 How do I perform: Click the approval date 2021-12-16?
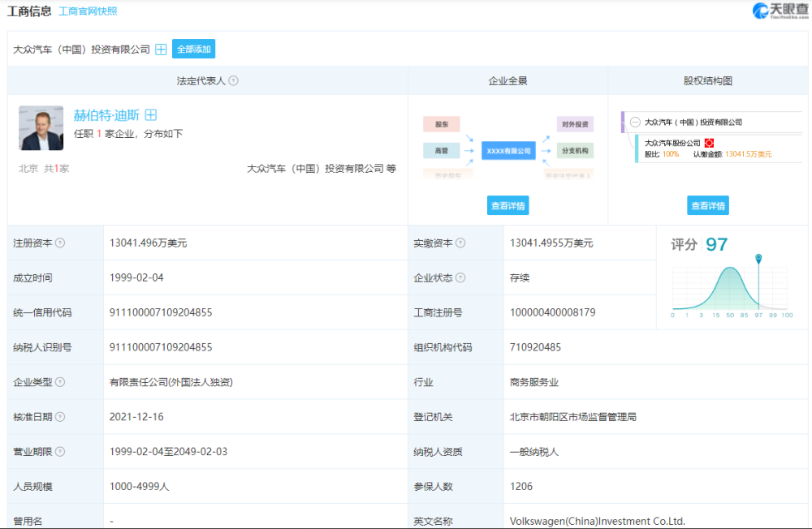click(x=136, y=417)
